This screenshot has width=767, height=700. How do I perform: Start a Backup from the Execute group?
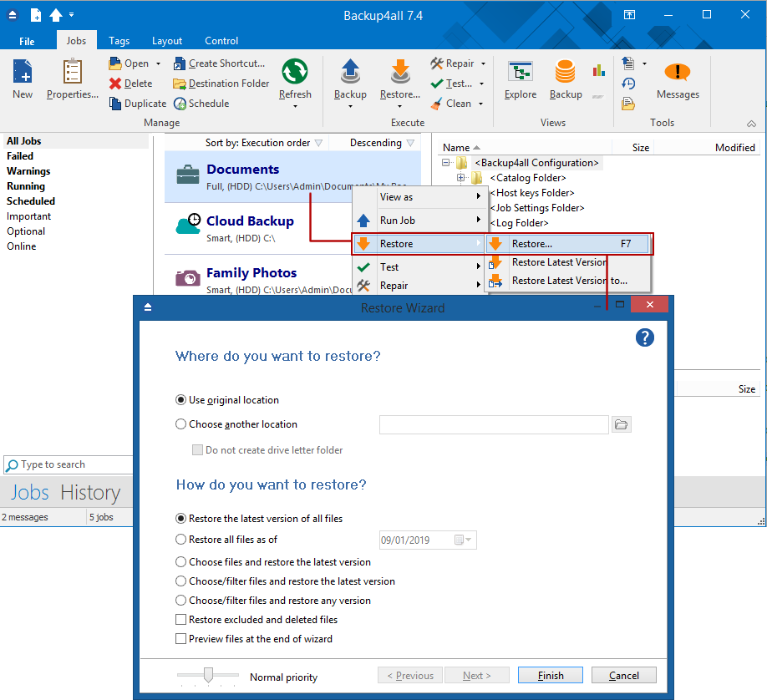pos(349,79)
